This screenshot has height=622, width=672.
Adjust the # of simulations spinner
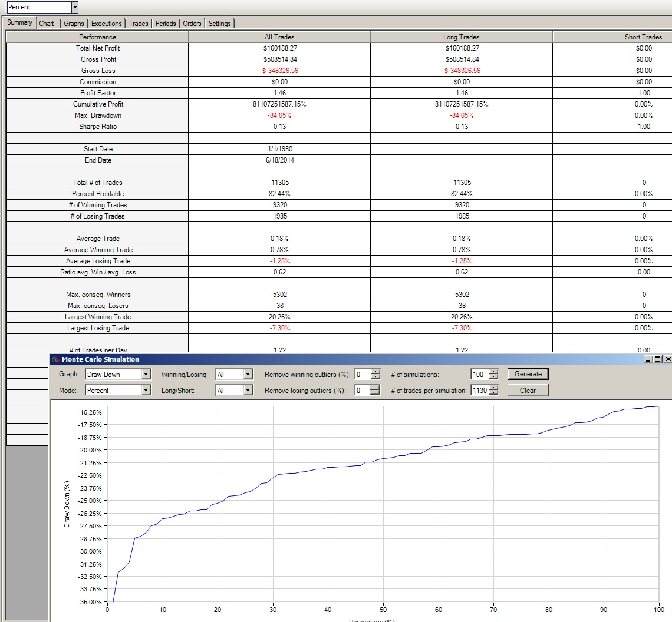(x=494, y=375)
